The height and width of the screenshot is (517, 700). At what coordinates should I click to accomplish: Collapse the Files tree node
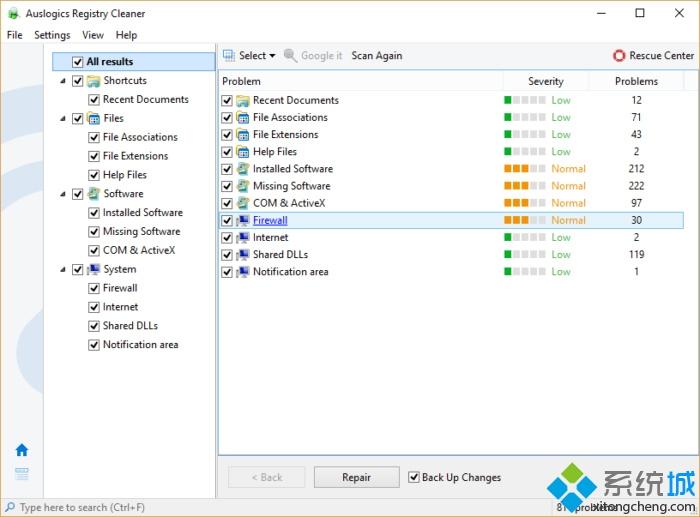click(x=63, y=118)
